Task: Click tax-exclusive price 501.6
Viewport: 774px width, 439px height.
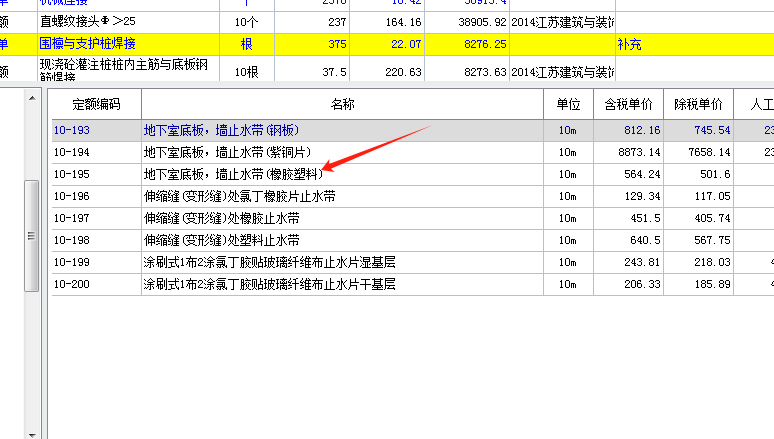Action: click(715, 174)
